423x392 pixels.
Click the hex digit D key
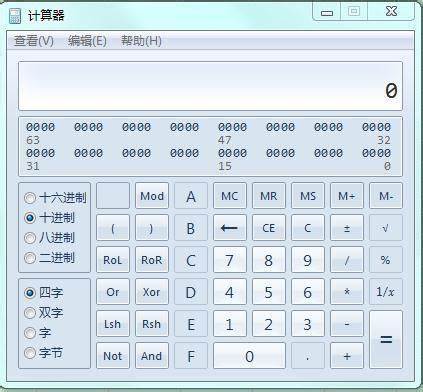(191, 292)
